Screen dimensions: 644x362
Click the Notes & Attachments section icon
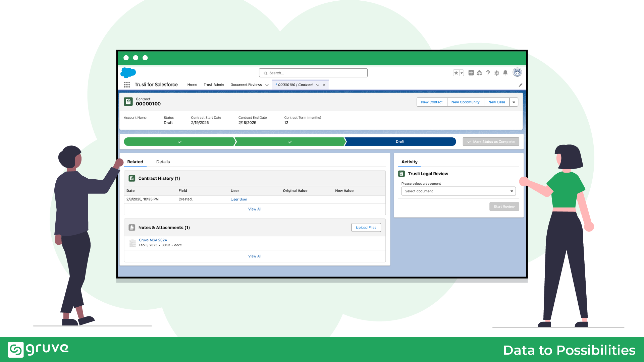(x=132, y=228)
